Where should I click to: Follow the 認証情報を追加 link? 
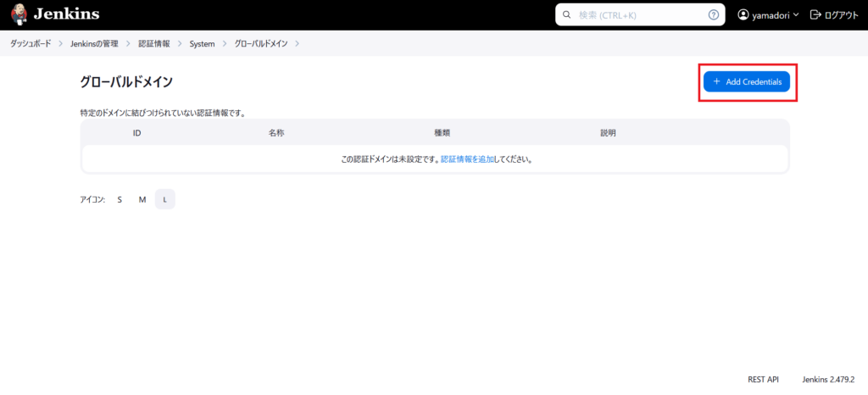[x=467, y=159]
